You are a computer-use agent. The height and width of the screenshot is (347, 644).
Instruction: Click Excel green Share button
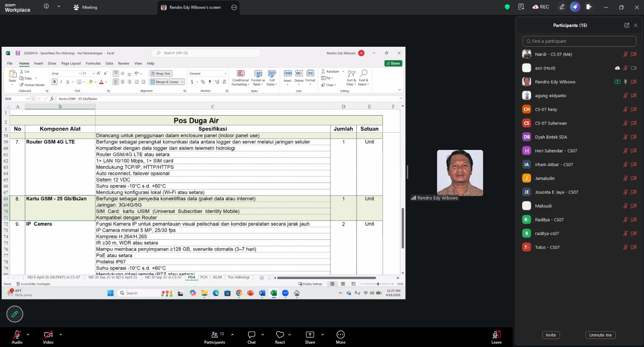tap(393, 63)
